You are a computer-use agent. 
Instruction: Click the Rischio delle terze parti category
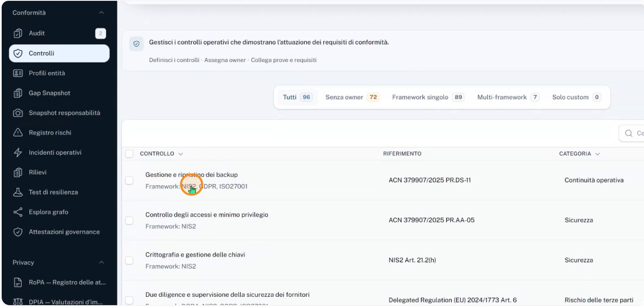click(x=599, y=300)
